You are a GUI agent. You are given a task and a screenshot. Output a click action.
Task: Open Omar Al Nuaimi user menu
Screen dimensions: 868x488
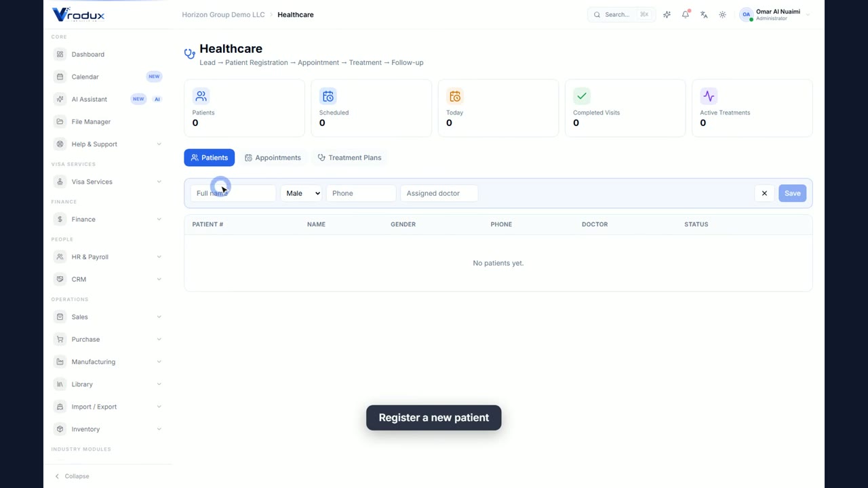775,14
